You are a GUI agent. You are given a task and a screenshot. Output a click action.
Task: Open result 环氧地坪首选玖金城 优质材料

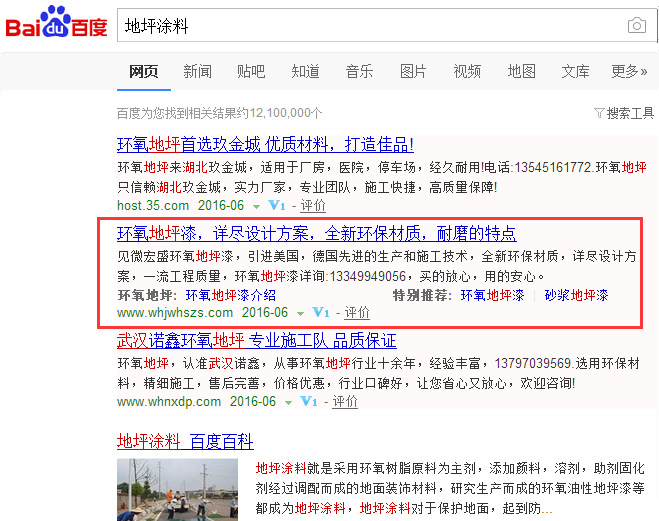pyautogui.click(x=265, y=145)
